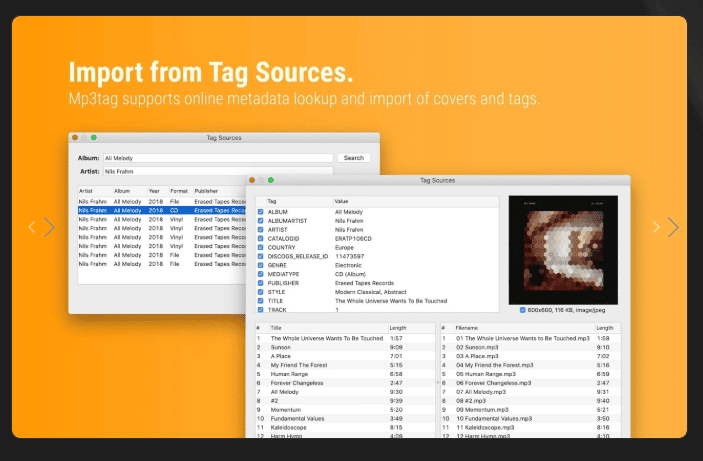Screen dimensions: 703x461
Task: Uncheck the ARTIST tag checkbox
Action: [x=260, y=230]
